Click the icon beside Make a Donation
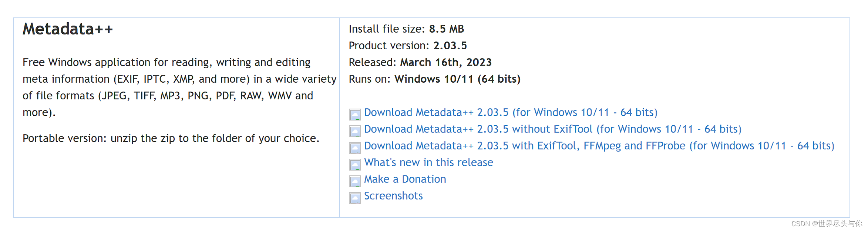868x231 pixels. [355, 181]
